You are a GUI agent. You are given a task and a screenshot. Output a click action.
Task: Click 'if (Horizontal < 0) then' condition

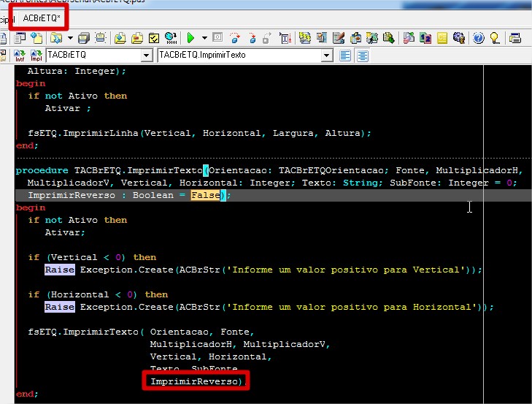tap(98, 294)
